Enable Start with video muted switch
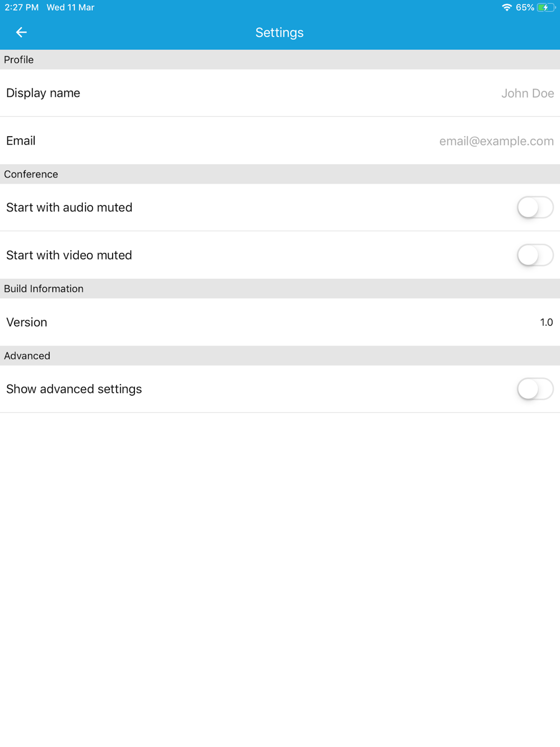This screenshot has height=747, width=560. pyautogui.click(x=535, y=255)
